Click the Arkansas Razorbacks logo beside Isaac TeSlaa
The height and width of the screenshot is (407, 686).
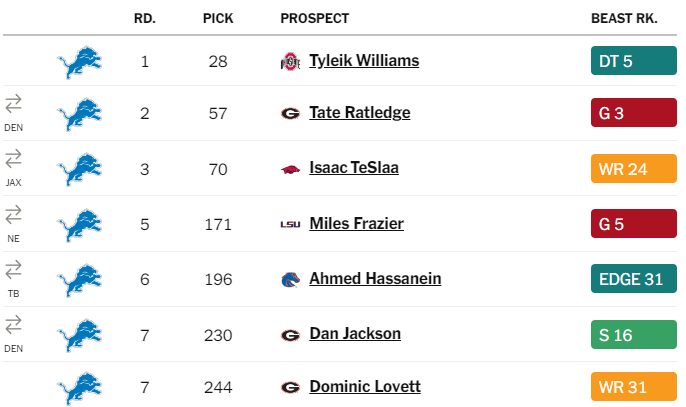pos(290,169)
